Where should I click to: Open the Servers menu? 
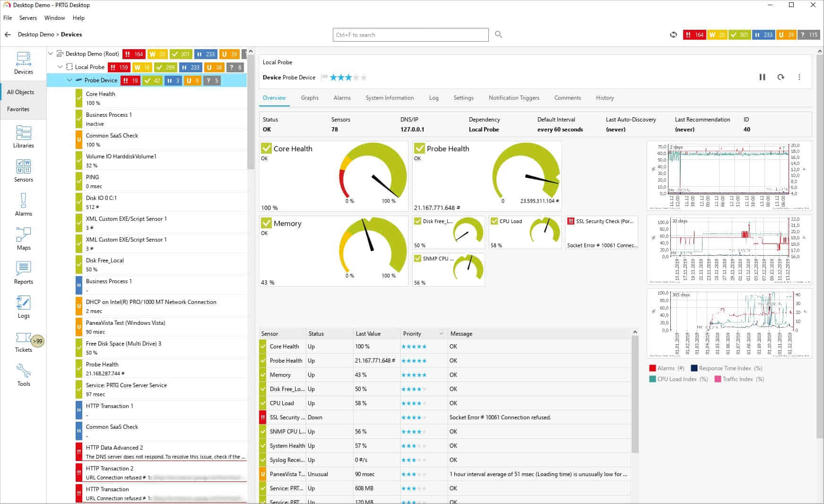coord(28,18)
